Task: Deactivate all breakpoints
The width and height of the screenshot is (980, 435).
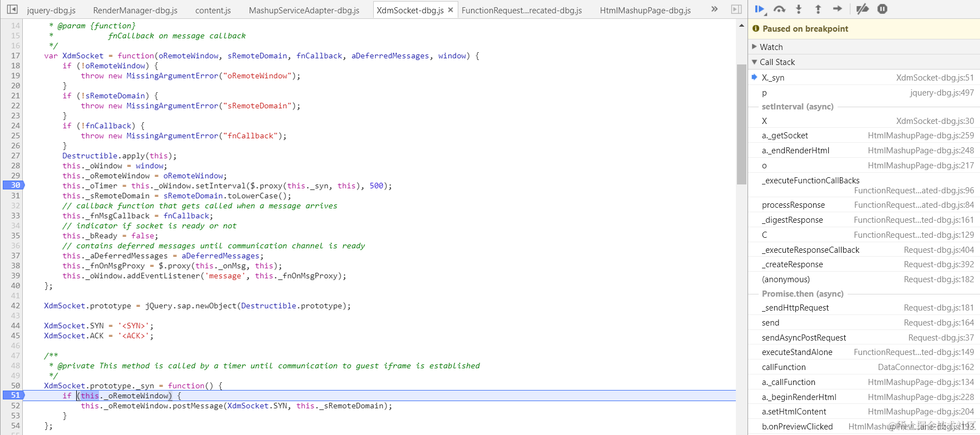Action: (862, 9)
